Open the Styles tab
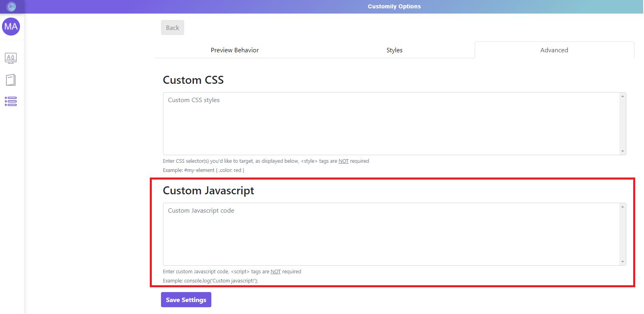 [394, 50]
